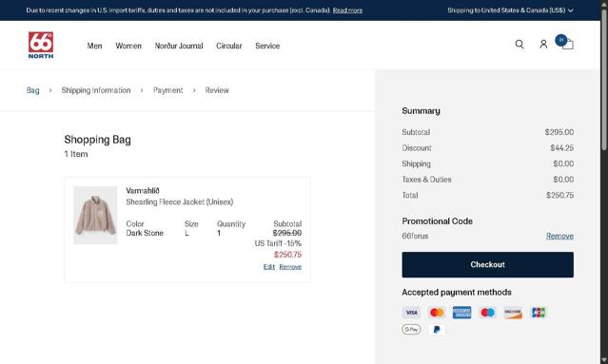The width and height of the screenshot is (608, 364).
Task: Click the Discover payment icon
Action: 513,313
